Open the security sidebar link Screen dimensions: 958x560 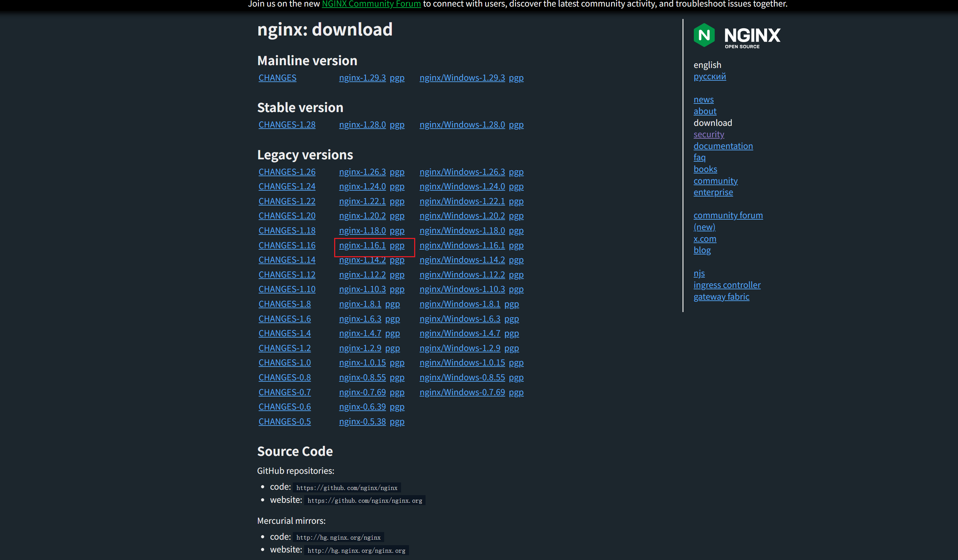pos(709,134)
